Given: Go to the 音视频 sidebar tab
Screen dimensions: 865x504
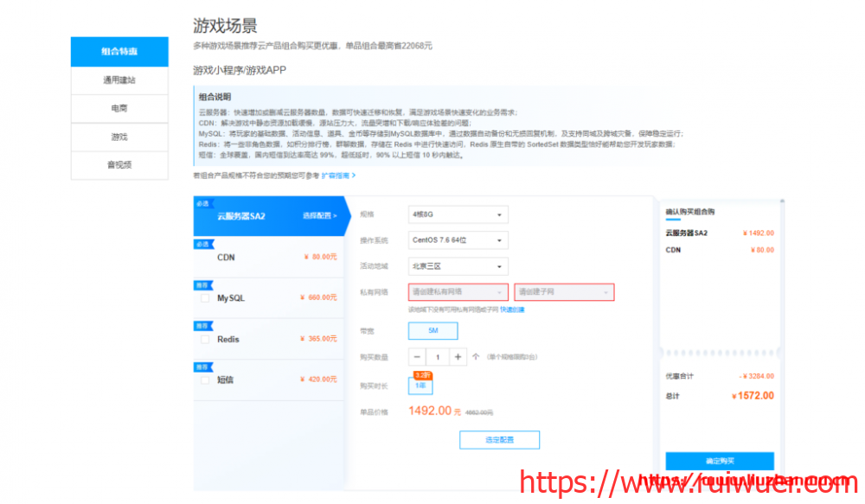Looking at the screenshot, I should click(119, 164).
